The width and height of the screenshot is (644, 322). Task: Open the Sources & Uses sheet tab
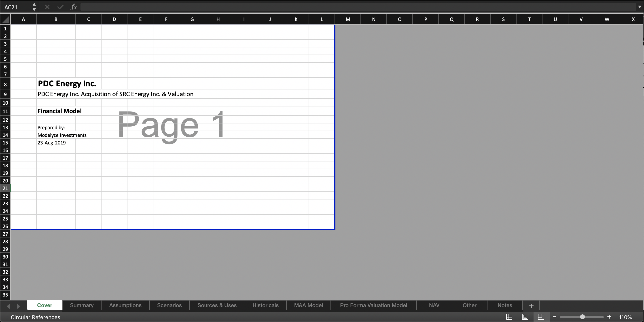coord(217,305)
